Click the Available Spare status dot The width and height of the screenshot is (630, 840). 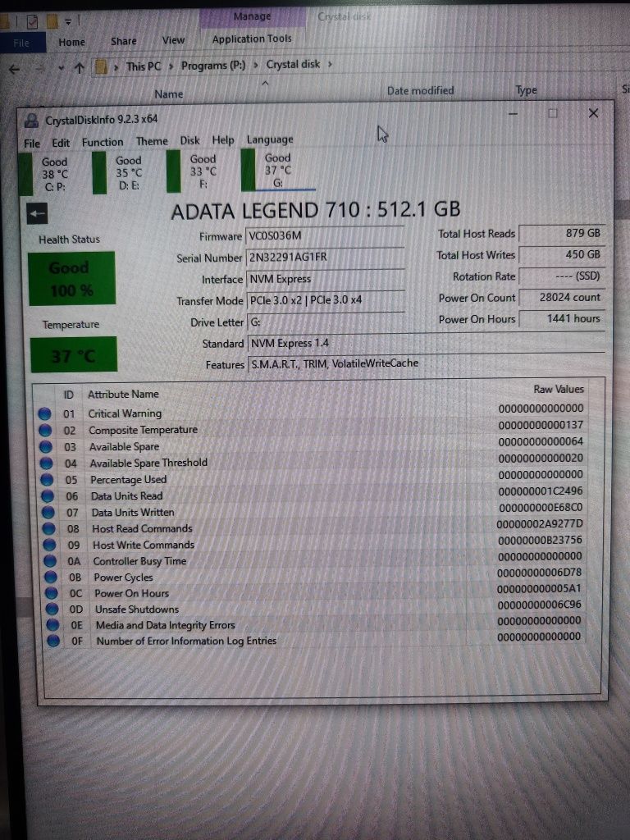coord(46,447)
